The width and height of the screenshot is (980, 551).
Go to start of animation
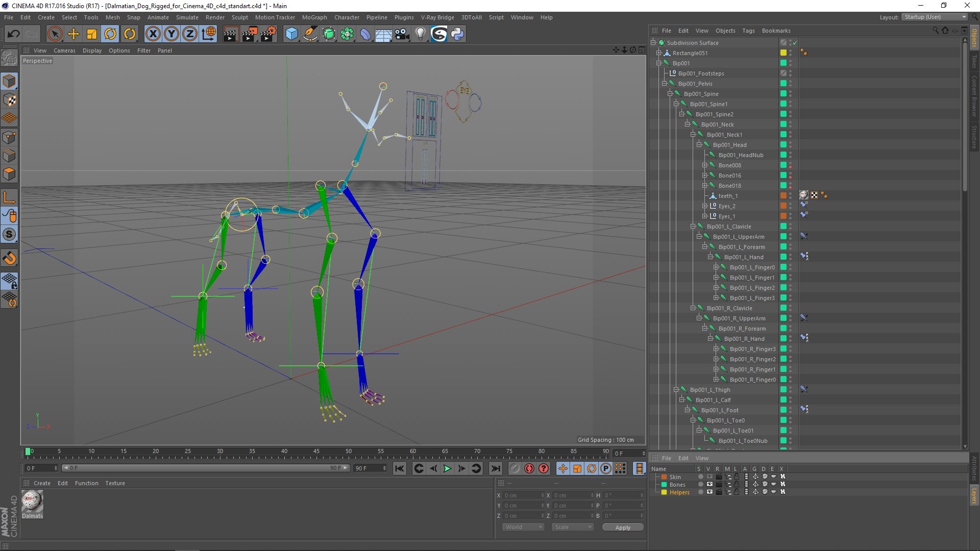[400, 468]
